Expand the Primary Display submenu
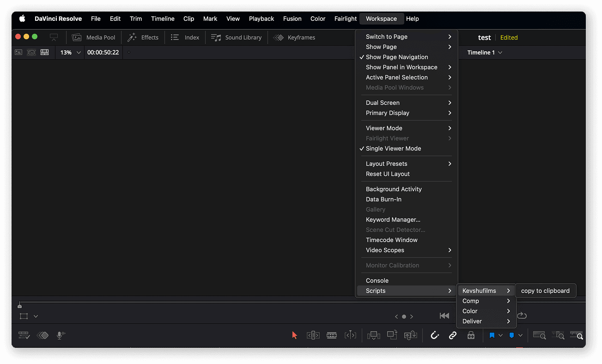Screen dimensions: 602x364 (x=407, y=113)
